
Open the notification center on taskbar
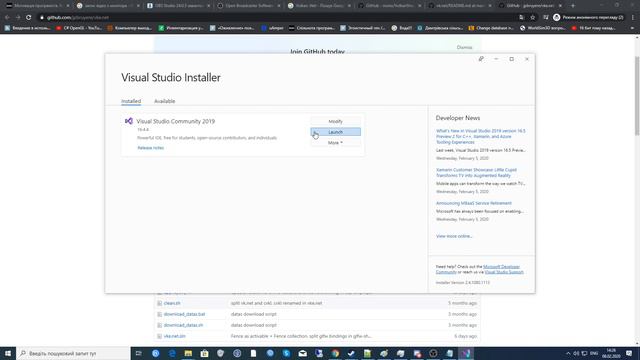tap(629, 353)
